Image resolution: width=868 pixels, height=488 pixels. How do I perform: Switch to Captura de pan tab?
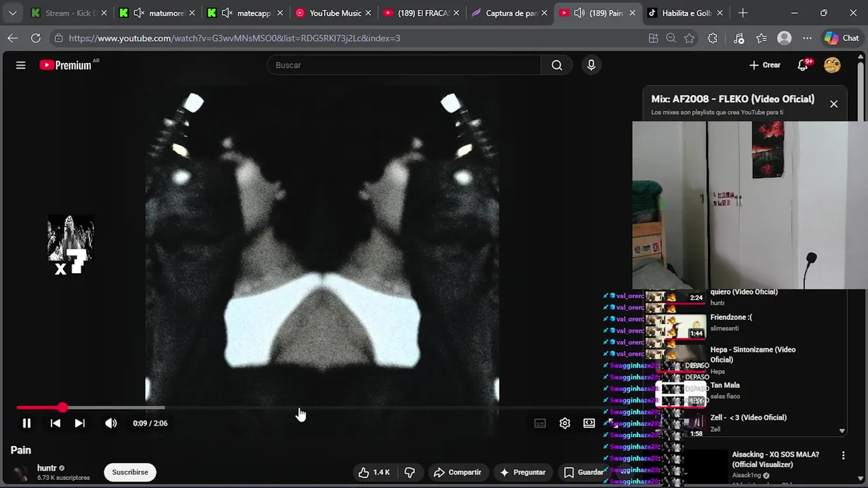point(510,13)
